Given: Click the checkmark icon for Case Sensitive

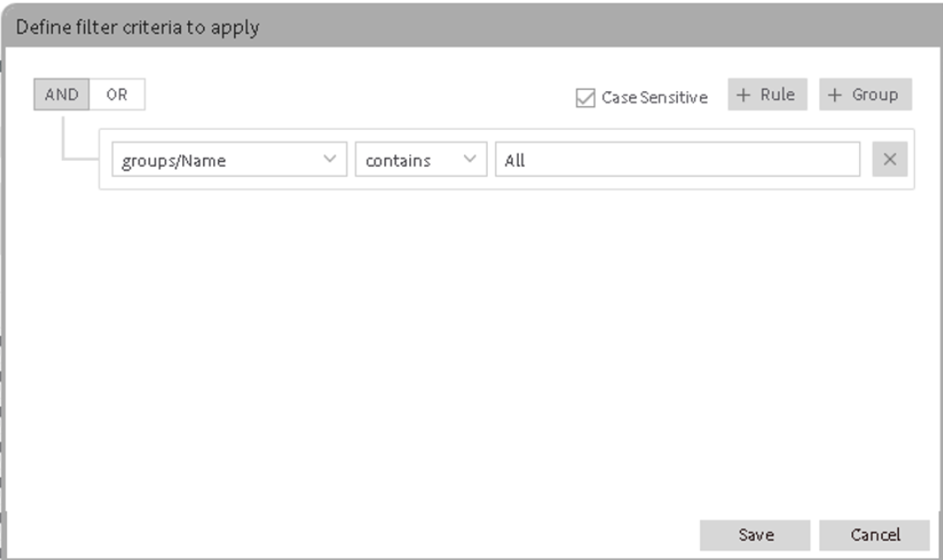Looking at the screenshot, I should click(585, 98).
